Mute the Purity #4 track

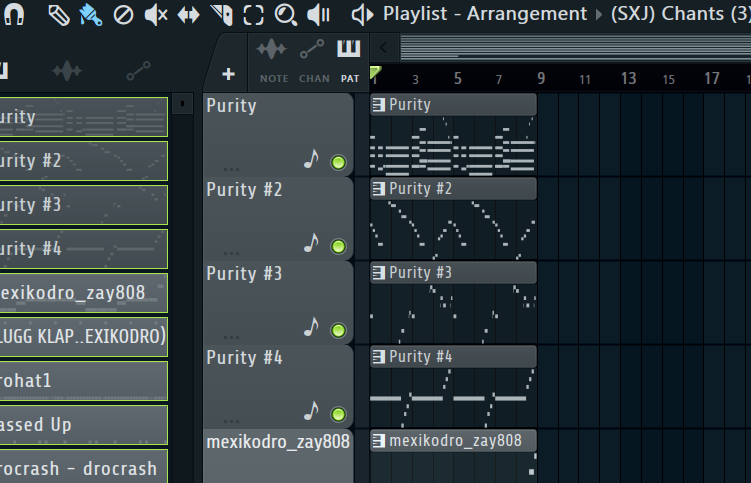[x=339, y=414]
